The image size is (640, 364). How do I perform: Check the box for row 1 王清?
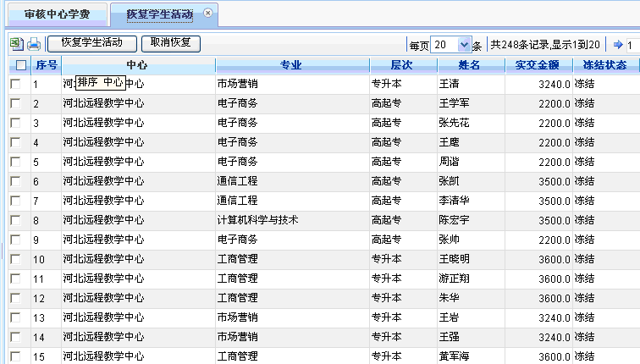click(x=15, y=84)
